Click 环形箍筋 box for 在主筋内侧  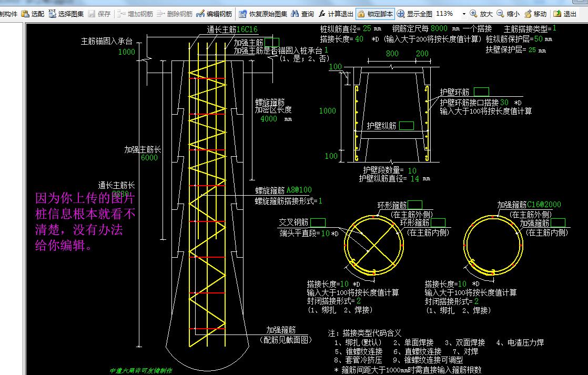(x=438, y=222)
